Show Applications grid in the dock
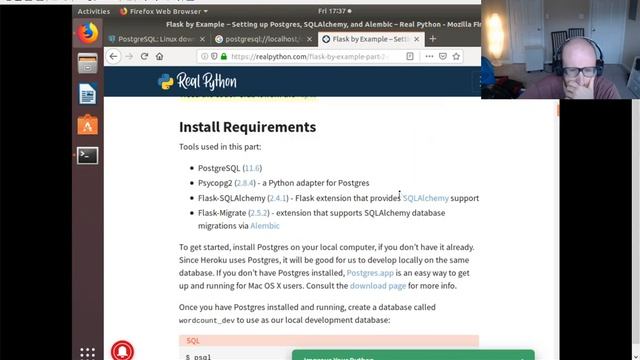The height and width of the screenshot is (360, 640). [x=88, y=353]
